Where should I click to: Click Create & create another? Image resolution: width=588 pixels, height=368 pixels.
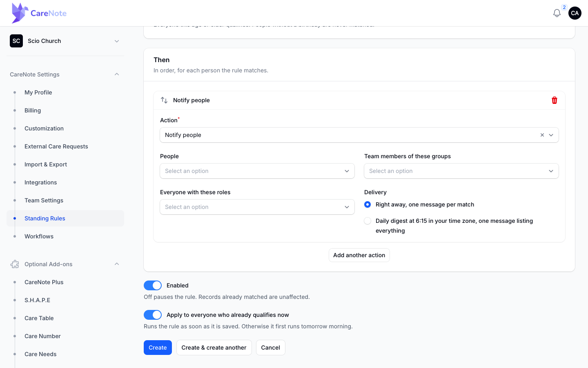(214, 348)
